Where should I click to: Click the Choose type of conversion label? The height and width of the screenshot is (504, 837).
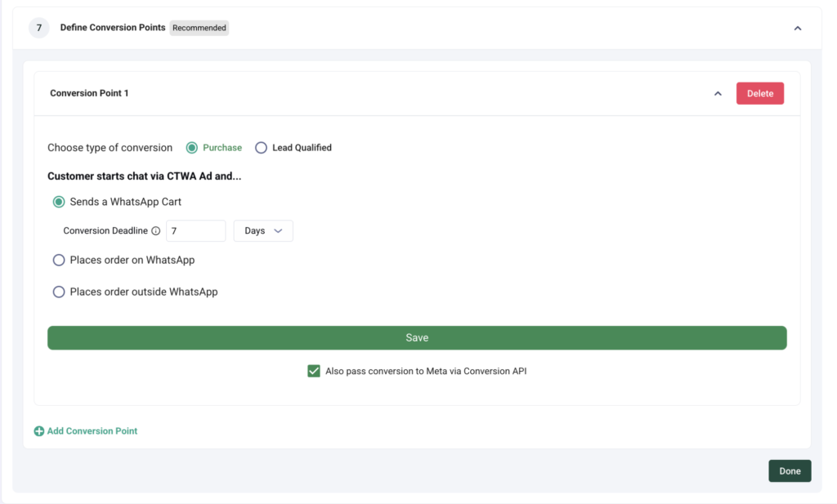click(x=110, y=148)
